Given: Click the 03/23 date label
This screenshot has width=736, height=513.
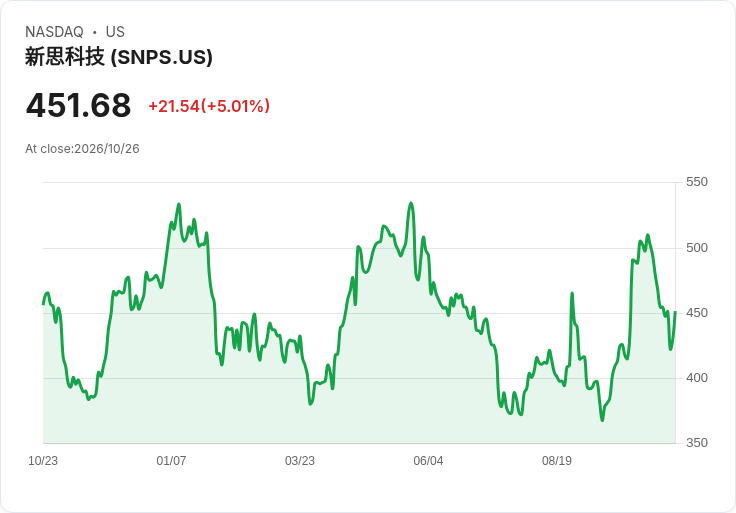Looking at the screenshot, I should (299, 461).
